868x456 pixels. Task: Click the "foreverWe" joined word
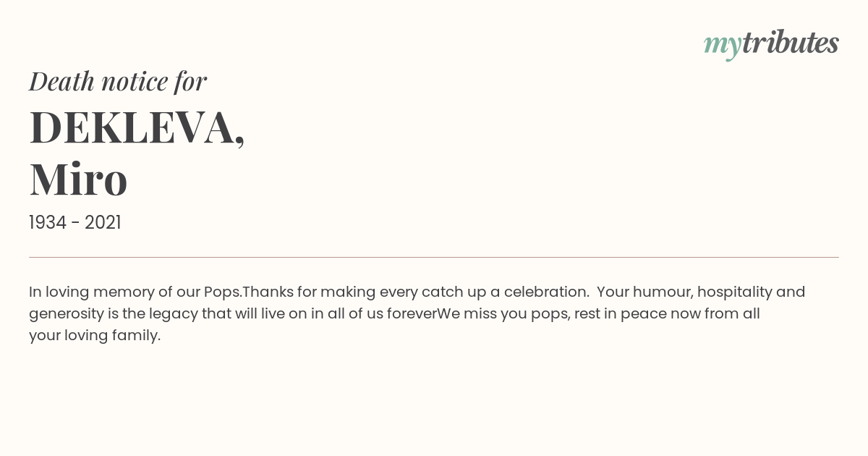(x=424, y=314)
